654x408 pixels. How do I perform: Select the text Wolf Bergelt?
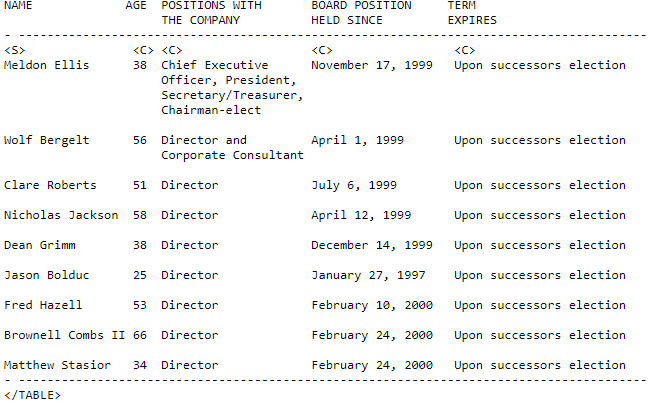(x=46, y=140)
